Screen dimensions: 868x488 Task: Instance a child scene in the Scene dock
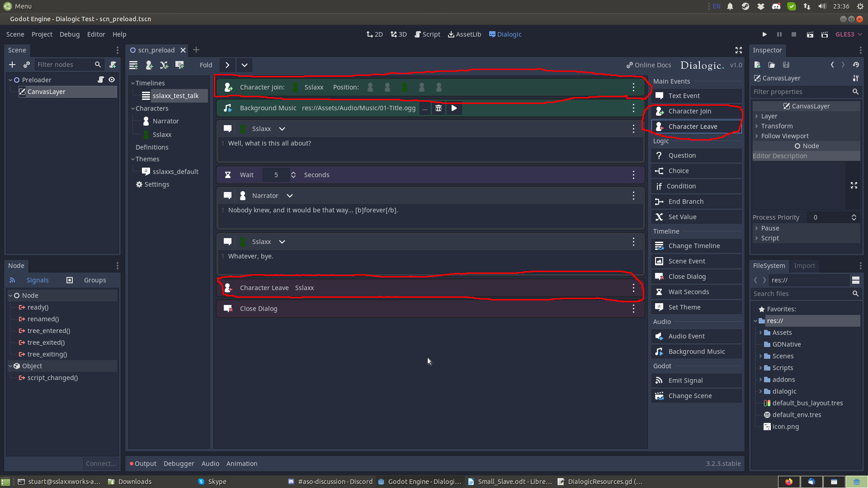click(27, 65)
